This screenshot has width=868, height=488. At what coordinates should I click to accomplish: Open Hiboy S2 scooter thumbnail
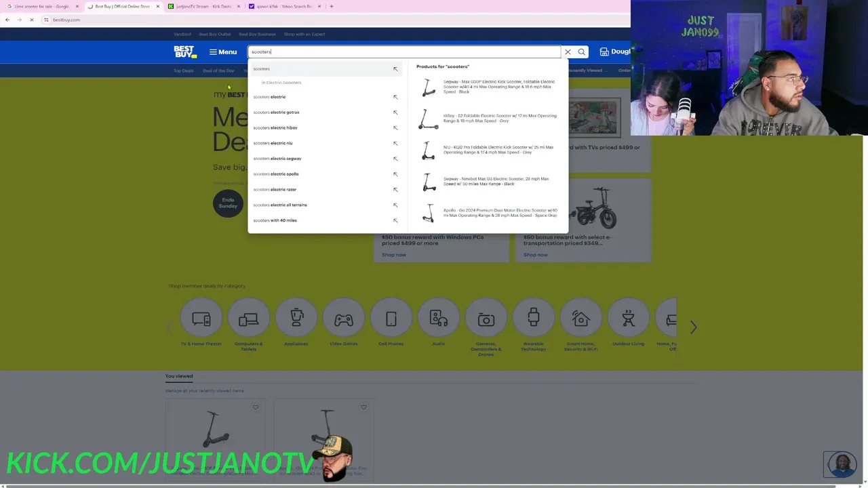428,119
